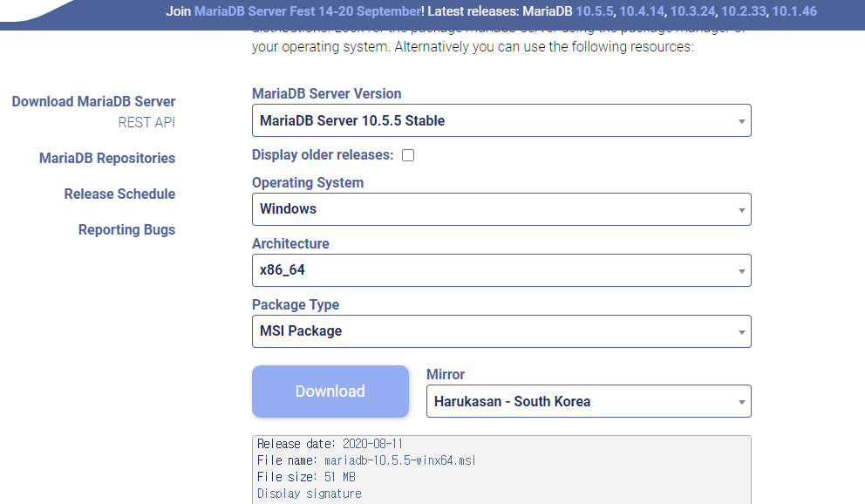Open the Release Schedule sidebar link

[119, 194]
